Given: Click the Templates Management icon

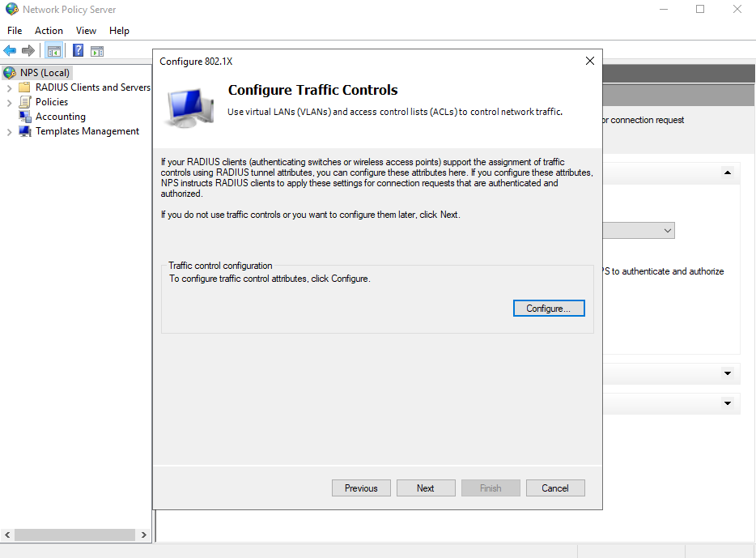Looking at the screenshot, I should tap(25, 131).
